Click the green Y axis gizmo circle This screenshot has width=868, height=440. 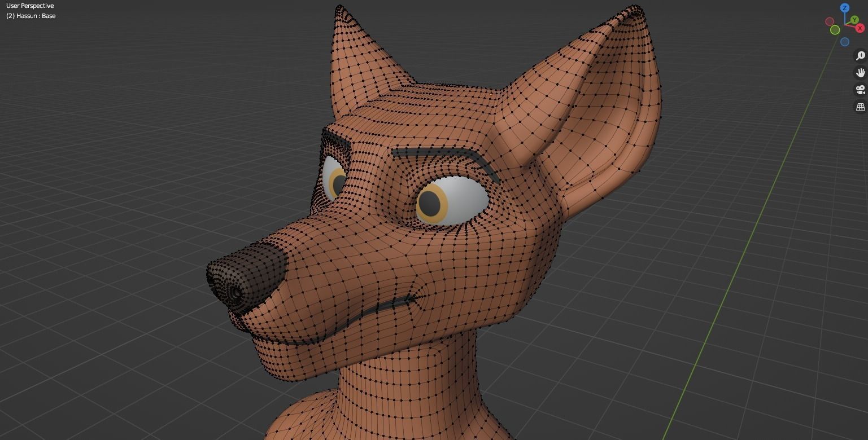(855, 20)
